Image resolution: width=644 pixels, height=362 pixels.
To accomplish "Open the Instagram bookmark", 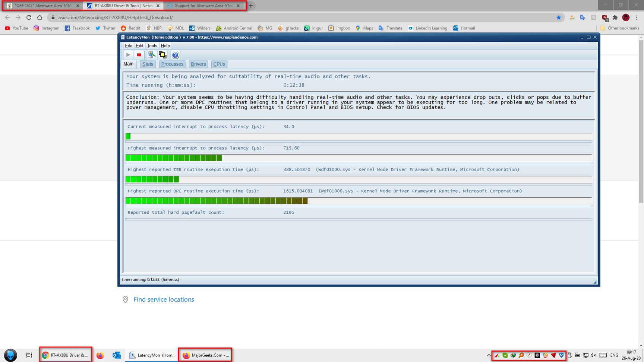I will click(x=46, y=28).
